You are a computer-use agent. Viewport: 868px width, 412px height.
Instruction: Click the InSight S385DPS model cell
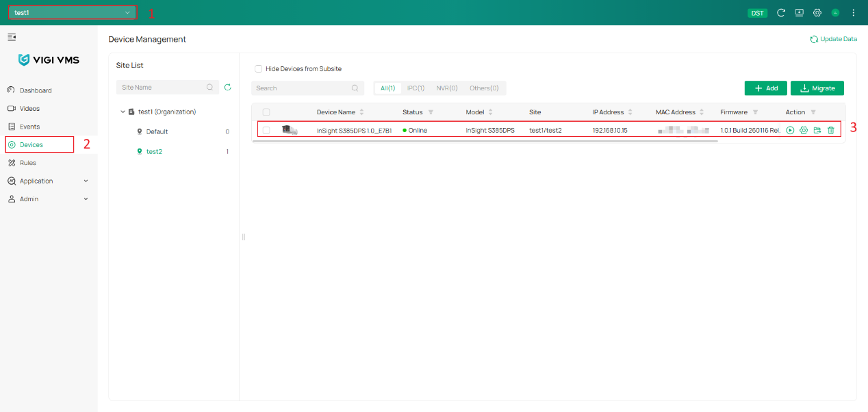[x=490, y=130]
